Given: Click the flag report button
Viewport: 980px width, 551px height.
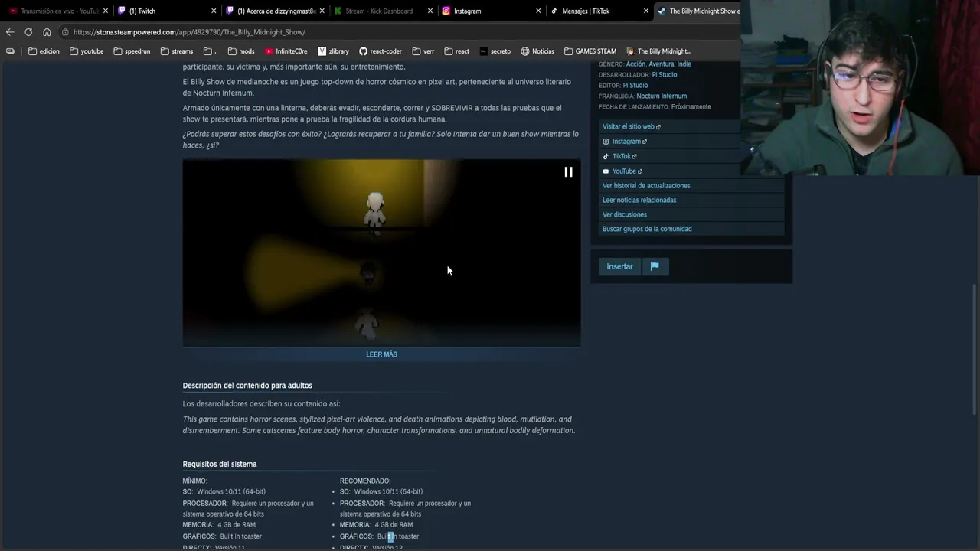Looking at the screenshot, I should tap(655, 266).
